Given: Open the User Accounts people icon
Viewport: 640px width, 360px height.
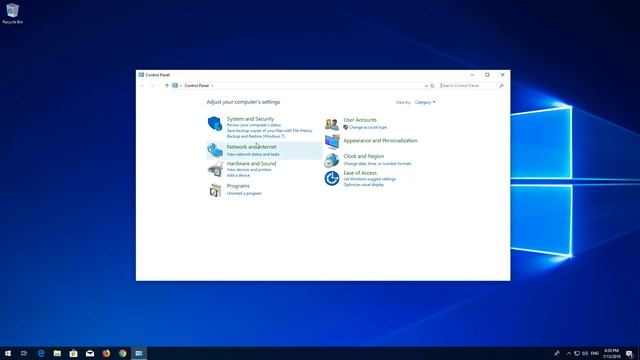Looking at the screenshot, I should pos(332,124).
